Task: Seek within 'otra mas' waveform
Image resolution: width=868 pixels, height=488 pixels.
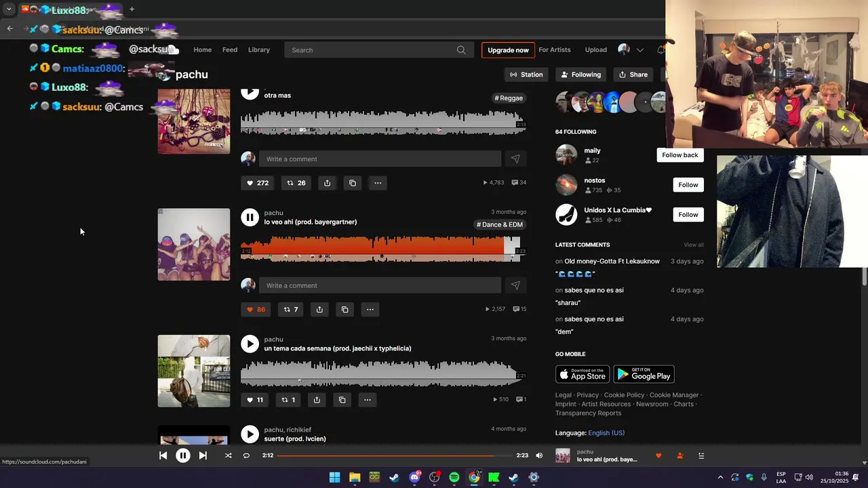Action: click(x=383, y=123)
